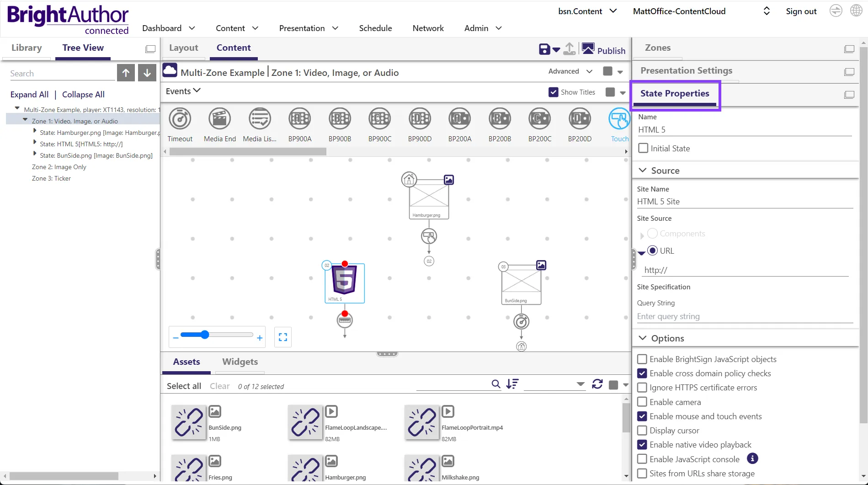Open the Advanced dropdown
This screenshot has width=868, height=485.
tap(570, 71)
